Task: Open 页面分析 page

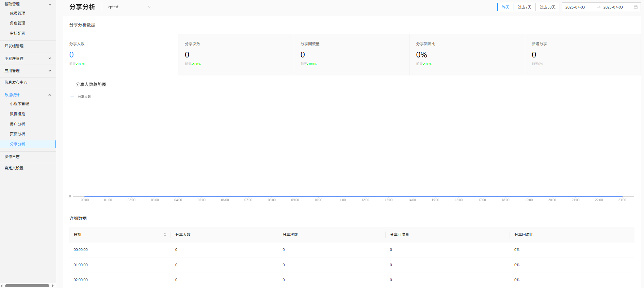Action: click(x=17, y=134)
